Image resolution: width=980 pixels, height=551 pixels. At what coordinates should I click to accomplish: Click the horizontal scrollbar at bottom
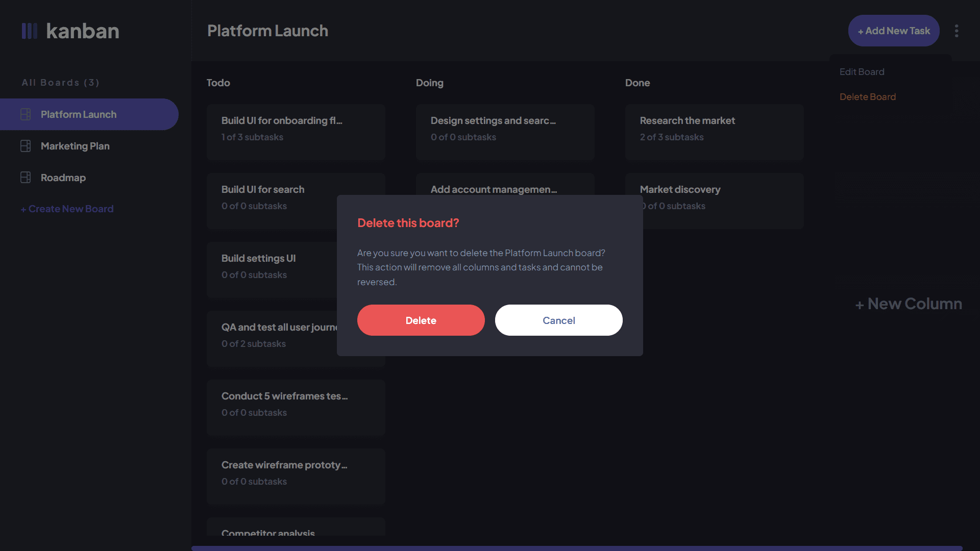point(577,548)
